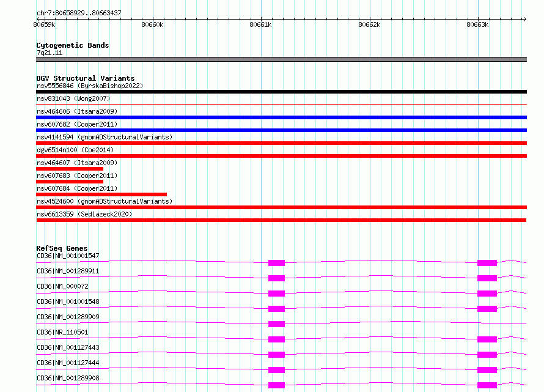The width and height of the screenshot is (544, 392).
Task: Click the red nsv607684 variant bar
Action: point(101,194)
